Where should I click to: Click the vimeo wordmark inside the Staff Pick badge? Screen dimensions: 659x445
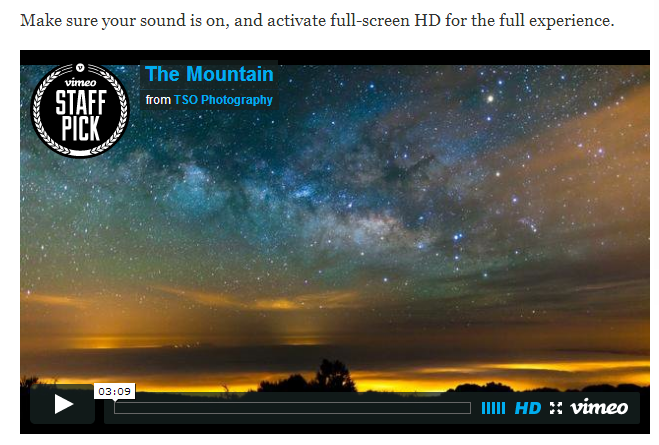click(x=80, y=82)
